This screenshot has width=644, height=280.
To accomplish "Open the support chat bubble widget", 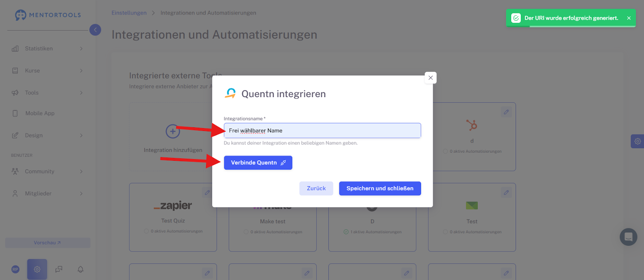I will point(628,237).
